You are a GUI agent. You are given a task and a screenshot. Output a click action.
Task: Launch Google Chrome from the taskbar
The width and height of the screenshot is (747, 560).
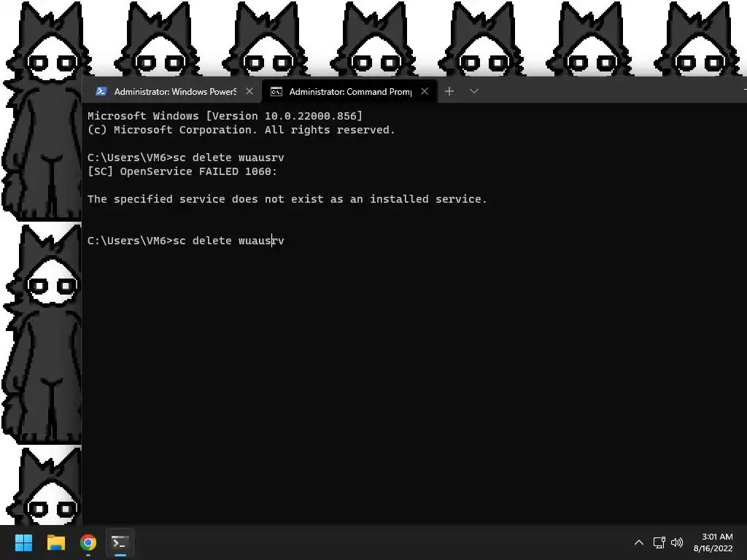(x=88, y=542)
